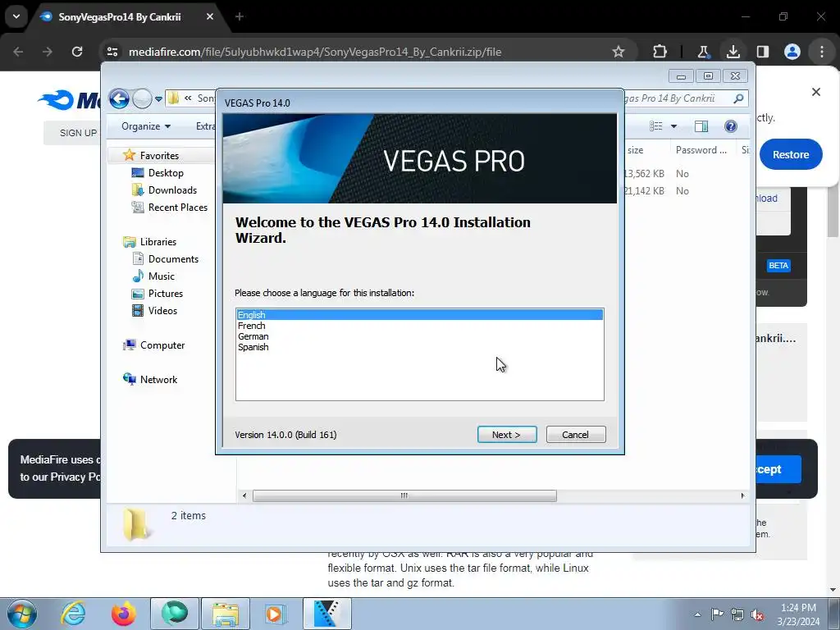Open Desktop in Explorer favorites
Viewport: 840px width, 630px height.
click(166, 172)
